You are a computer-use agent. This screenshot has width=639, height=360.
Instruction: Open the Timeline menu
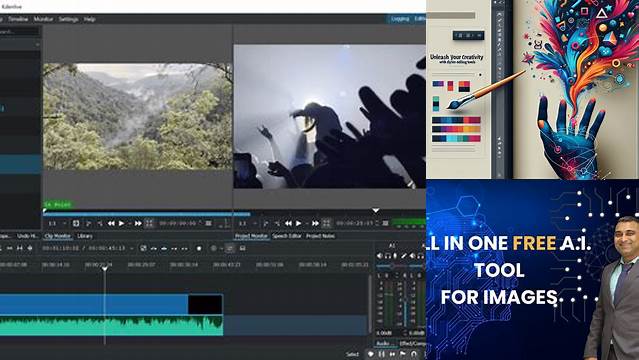click(18, 19)
